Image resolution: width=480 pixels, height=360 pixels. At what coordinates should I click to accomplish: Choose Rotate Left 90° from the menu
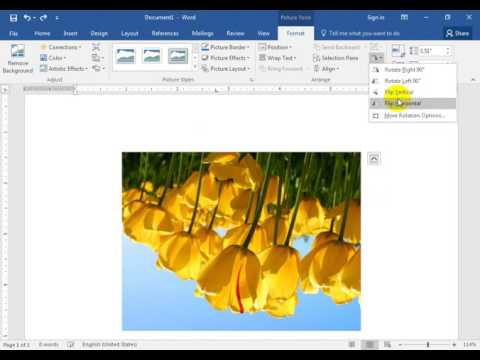click(412, 81)
